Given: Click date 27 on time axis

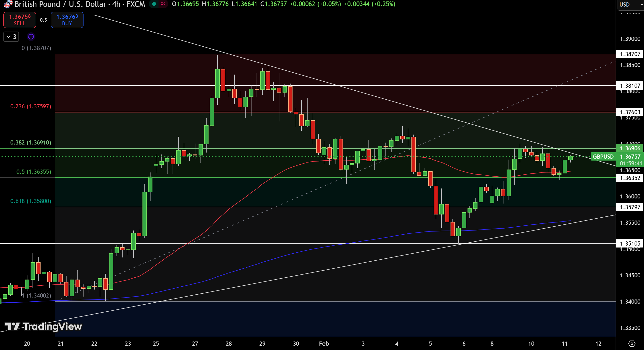Looking at the screenshot, I should point(195,344).
